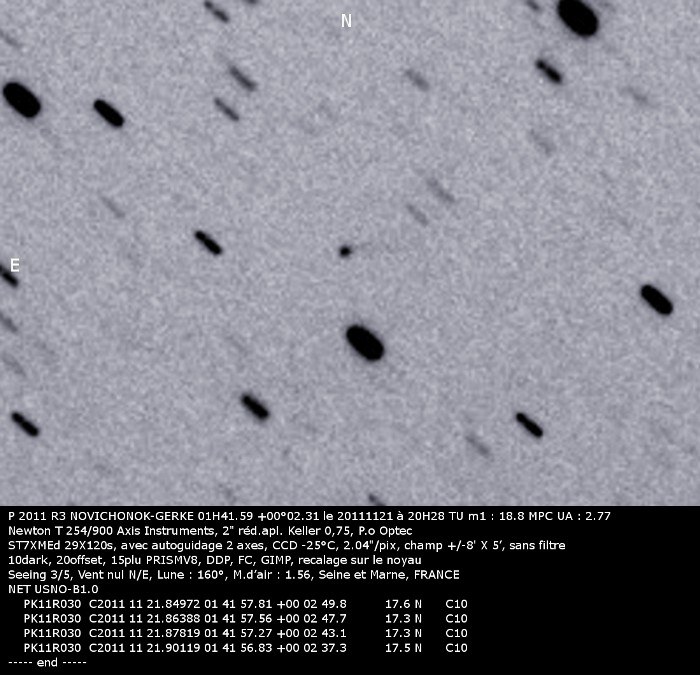Click the large star trail at top-left edge
The image size is (700, 675).
[x=21, y=99]
